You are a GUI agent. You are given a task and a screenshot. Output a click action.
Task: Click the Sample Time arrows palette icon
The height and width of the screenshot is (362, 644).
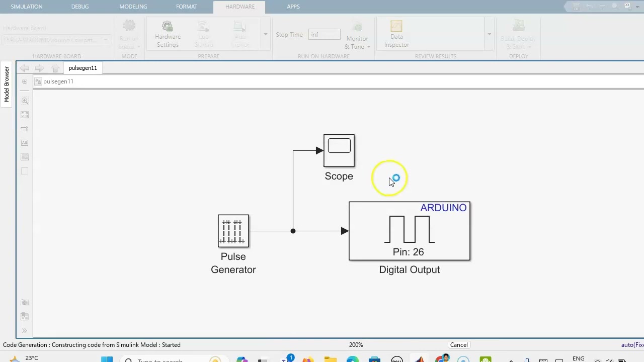(25, 129)
